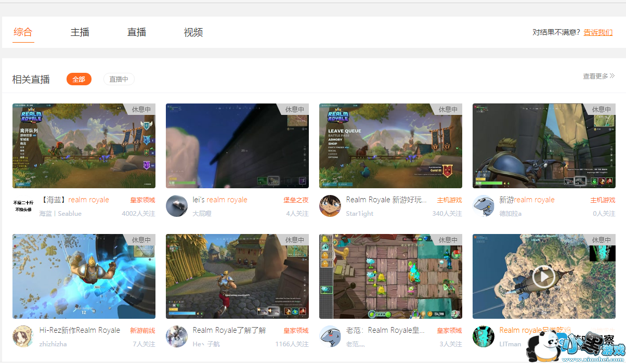Click the 1166人关注 follower count
The width and height of the screenshot is (626, 364).
pos(292,344)
